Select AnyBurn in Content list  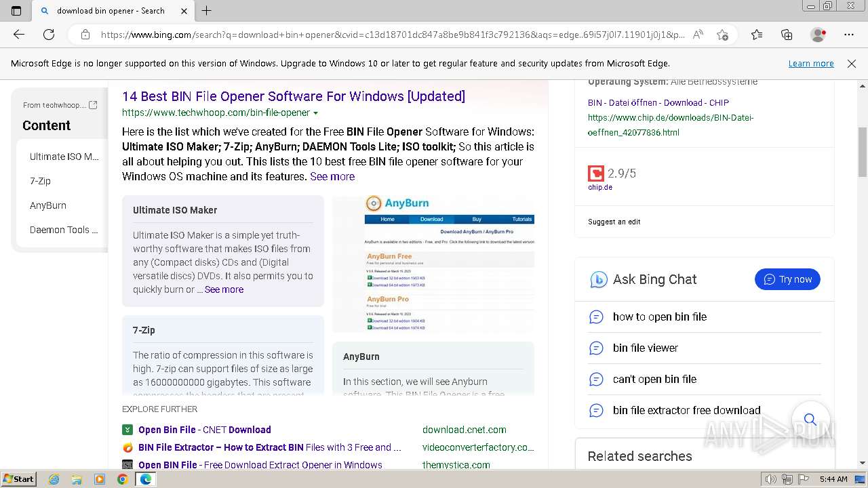point(48,205)
